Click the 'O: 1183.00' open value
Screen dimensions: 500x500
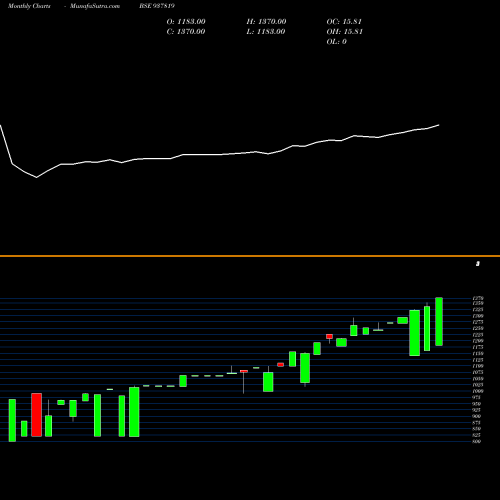pyautogui.click(x=186, y=22)
